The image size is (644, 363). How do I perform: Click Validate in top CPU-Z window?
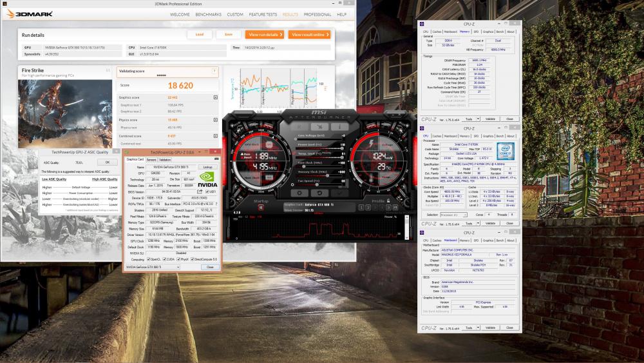(490, 119)
